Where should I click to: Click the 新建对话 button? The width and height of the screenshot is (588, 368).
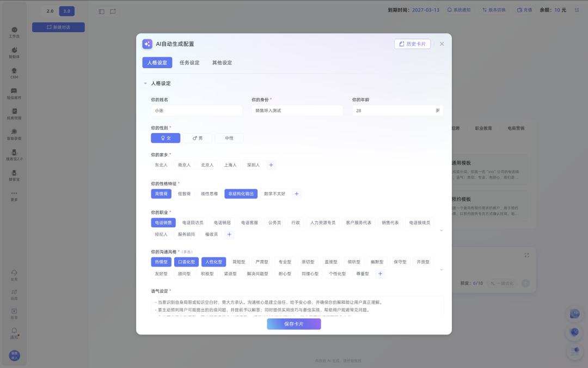pos(58,27)
